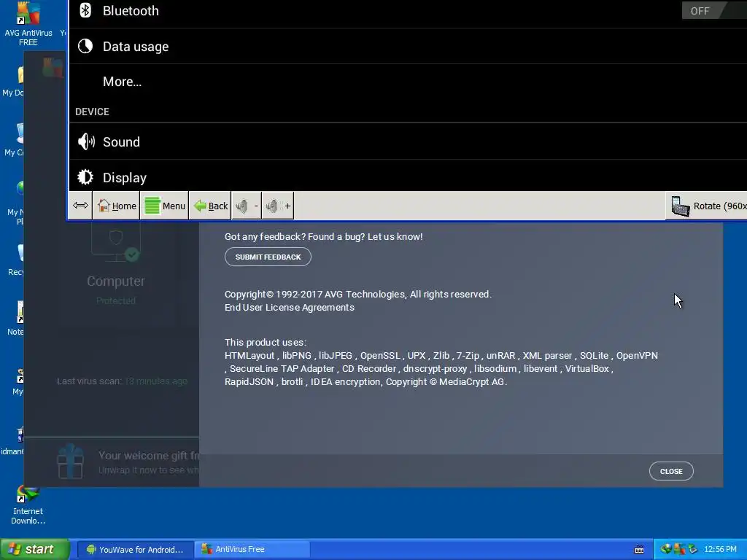This screenshot has width=747, height=560.
Task: Click the AVG icon in the system tray
Action: [679, 550]
